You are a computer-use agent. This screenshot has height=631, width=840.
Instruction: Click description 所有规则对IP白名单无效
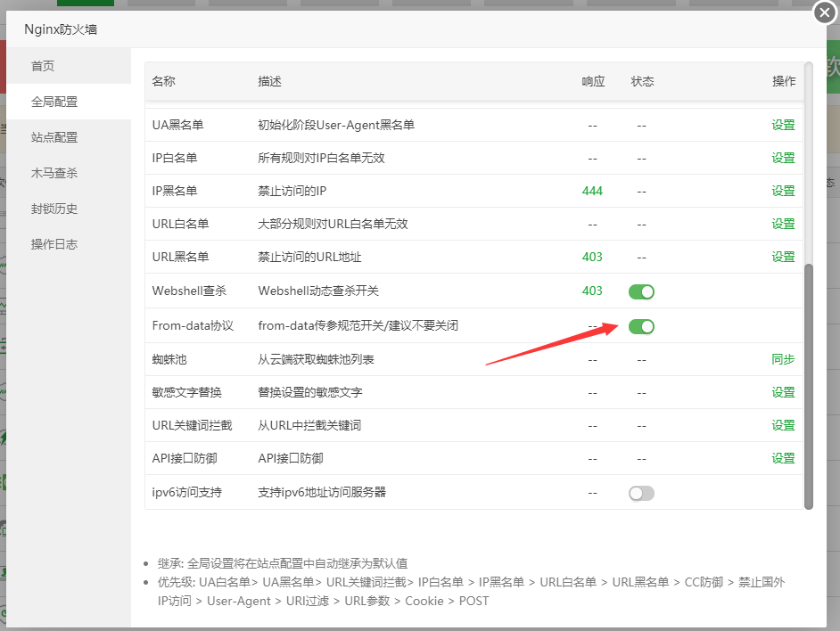321,158
